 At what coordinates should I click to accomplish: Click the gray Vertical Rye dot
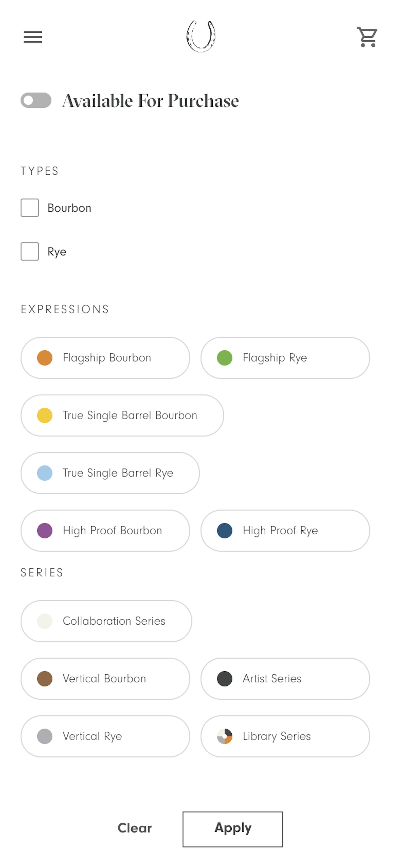tap(45, 736)
